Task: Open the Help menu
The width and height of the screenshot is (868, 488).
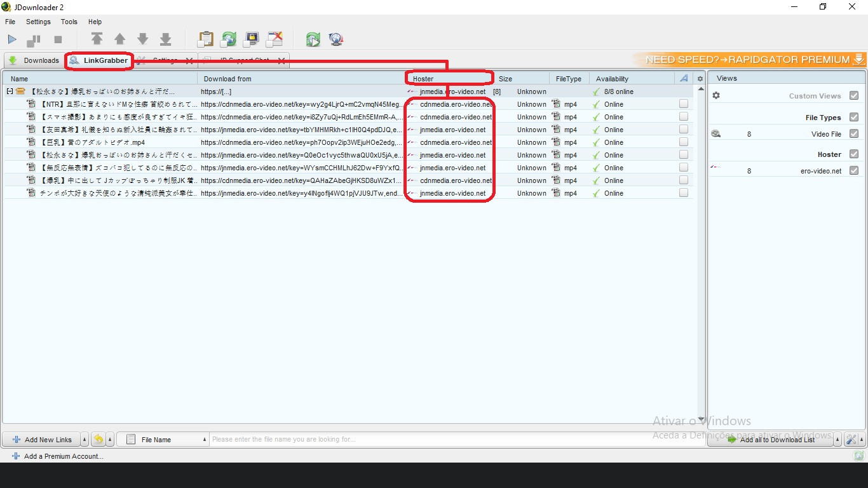Action: [x=95, y=22]
